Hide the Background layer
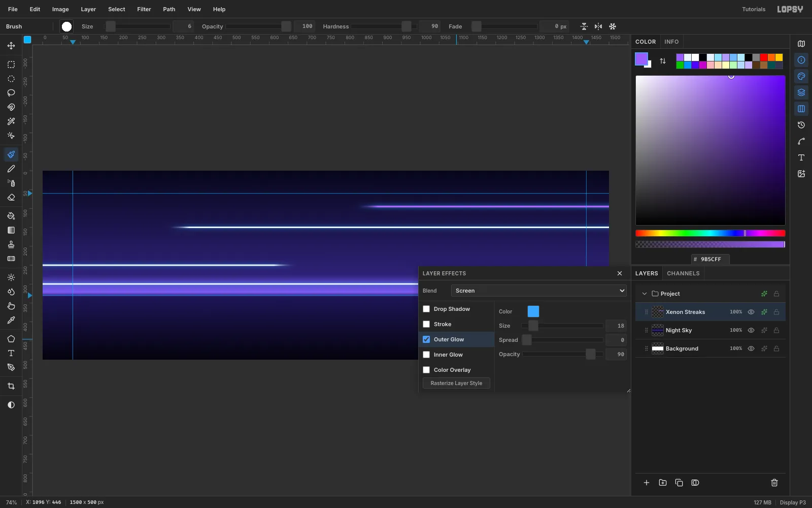812x508 pixels. pyautogui.click(x=751, y=348)
